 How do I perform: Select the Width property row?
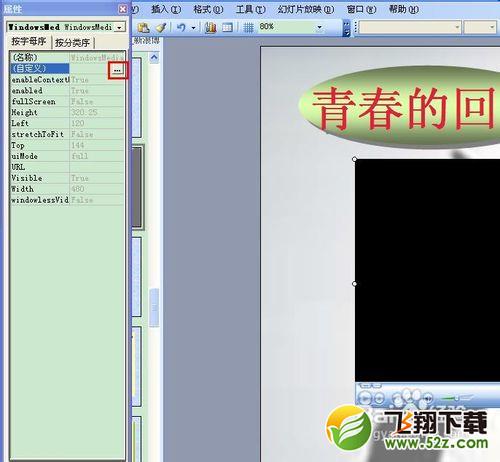tap(67, 189)
